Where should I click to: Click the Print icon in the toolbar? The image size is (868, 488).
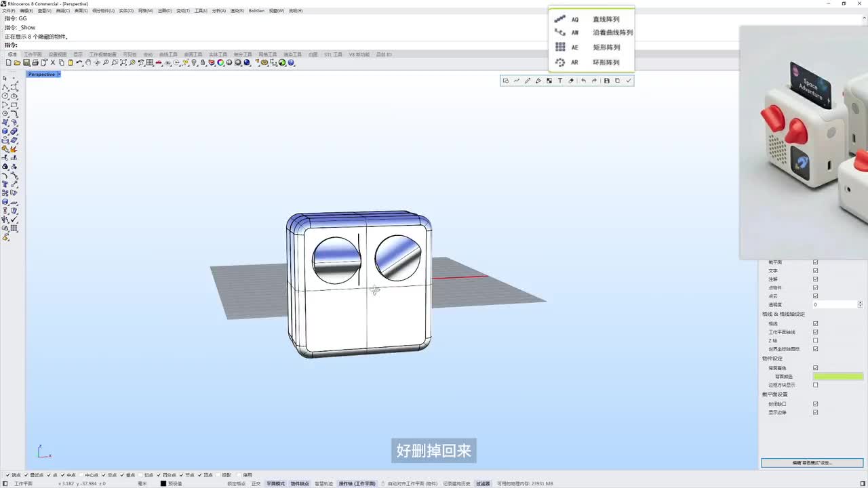pos(35,62)
